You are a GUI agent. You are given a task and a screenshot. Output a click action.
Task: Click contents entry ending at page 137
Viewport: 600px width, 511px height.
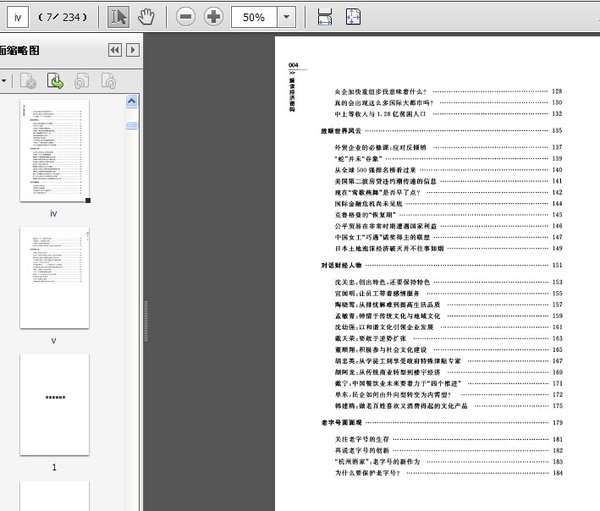(x=448, y=147)
